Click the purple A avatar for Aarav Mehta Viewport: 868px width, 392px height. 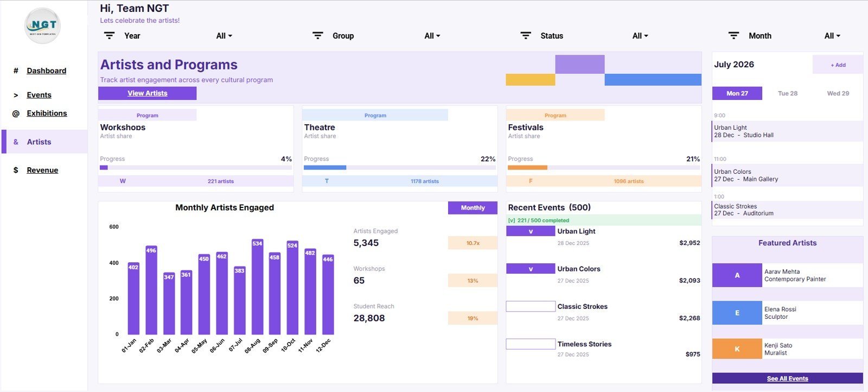click(x=737, y=275)
